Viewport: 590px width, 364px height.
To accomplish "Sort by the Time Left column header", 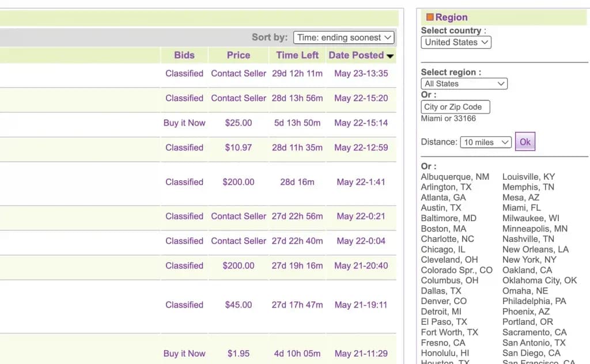I will (297, 55).
